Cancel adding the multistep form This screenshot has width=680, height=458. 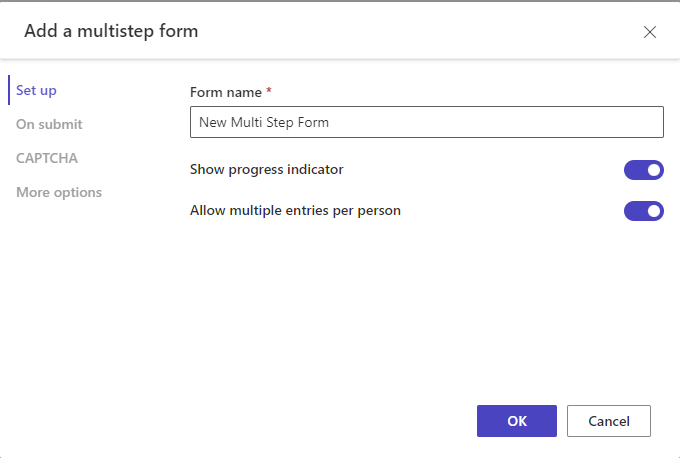pos(608,421)
